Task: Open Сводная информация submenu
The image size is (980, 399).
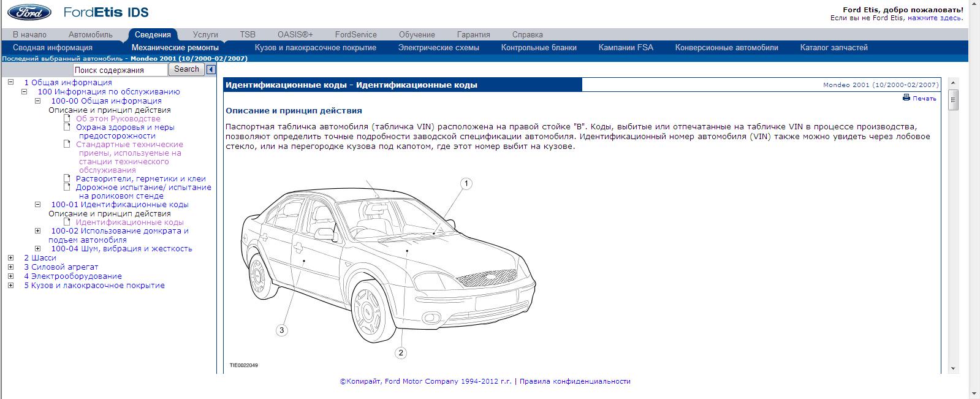Action: pos(53,47)
